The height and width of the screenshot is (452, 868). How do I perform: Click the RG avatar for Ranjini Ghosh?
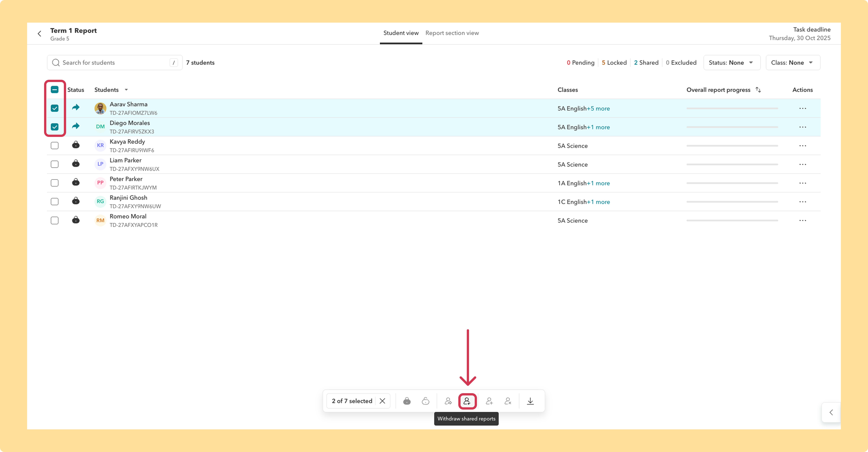pyautogui.click(x=100, y=201)
